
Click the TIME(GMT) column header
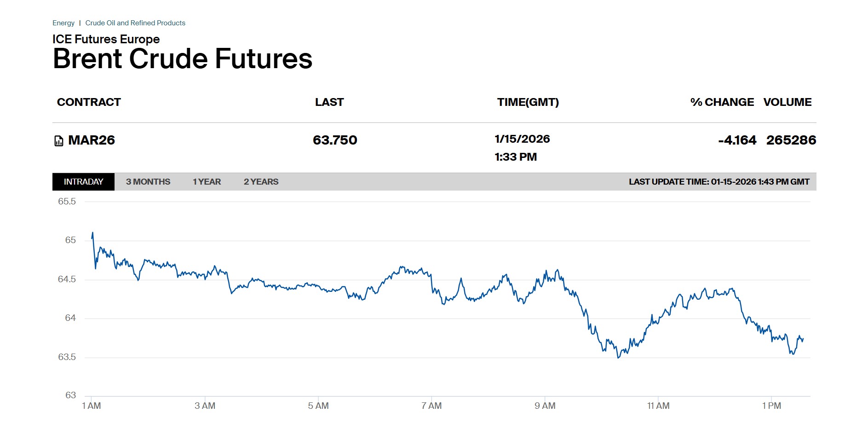(x=528, y=102)
